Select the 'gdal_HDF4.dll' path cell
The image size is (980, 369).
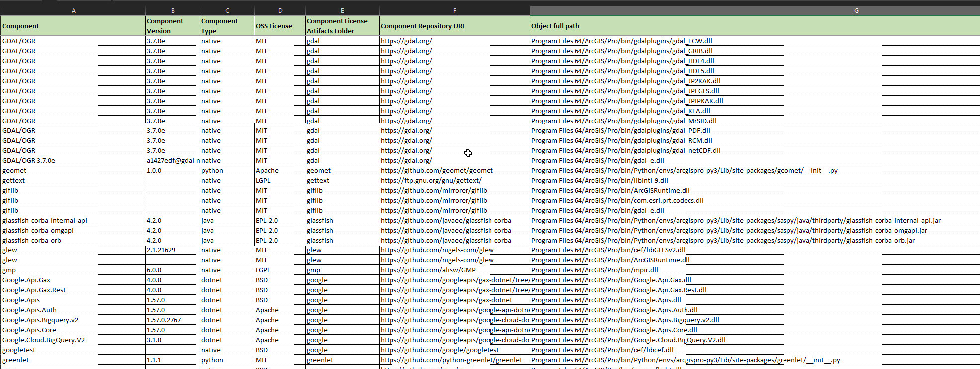[755, 61]
